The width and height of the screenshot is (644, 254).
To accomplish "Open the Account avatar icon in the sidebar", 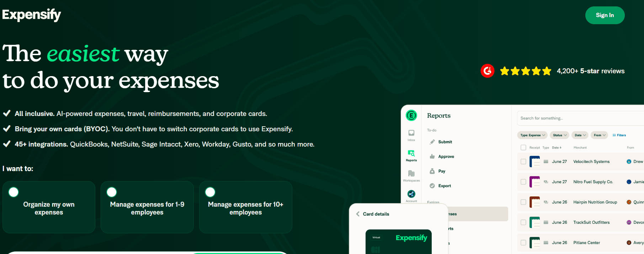I will click(411, 194).
